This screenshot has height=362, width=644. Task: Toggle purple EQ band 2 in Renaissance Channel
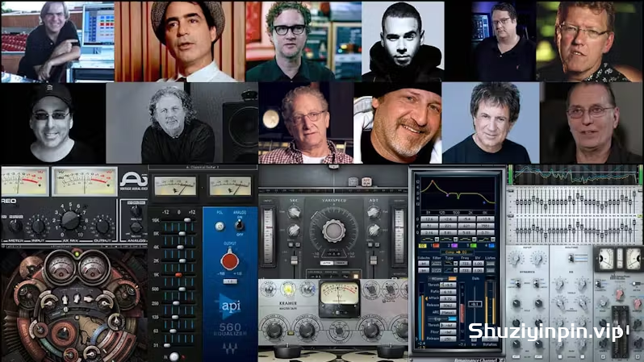[454, 246]
